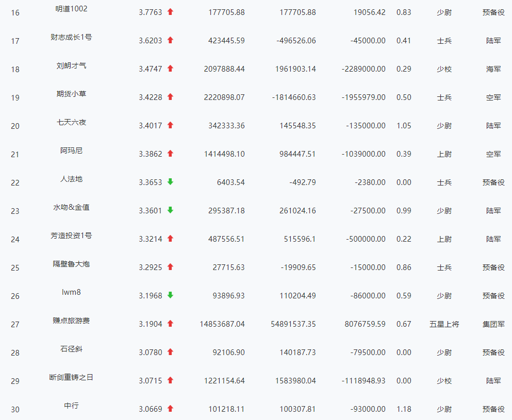Click the amount -1955979.00
Viewport: 512px width, 420px height.
(x=364, y=97)
